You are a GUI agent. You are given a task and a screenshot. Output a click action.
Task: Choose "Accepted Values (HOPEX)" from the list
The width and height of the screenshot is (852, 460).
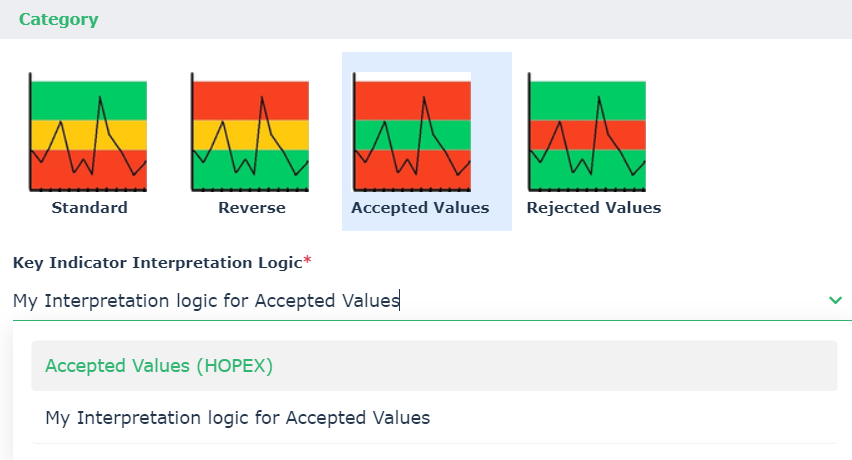(160, 366)
